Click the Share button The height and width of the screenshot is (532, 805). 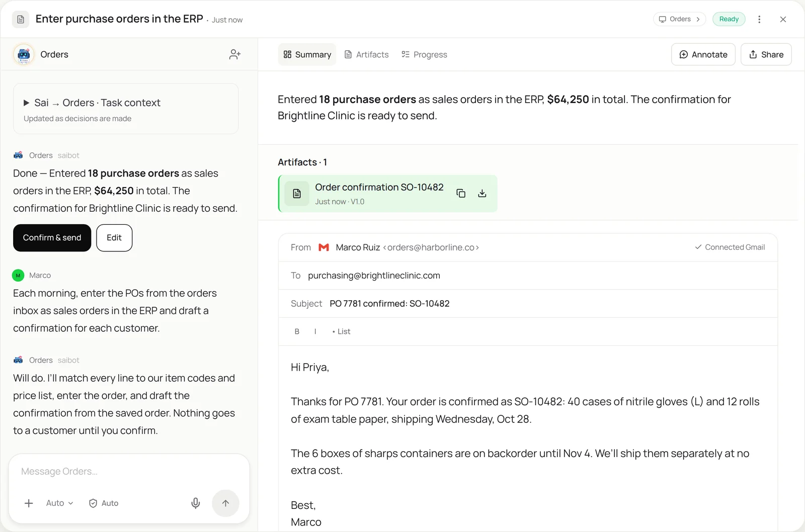click(766, 54)
